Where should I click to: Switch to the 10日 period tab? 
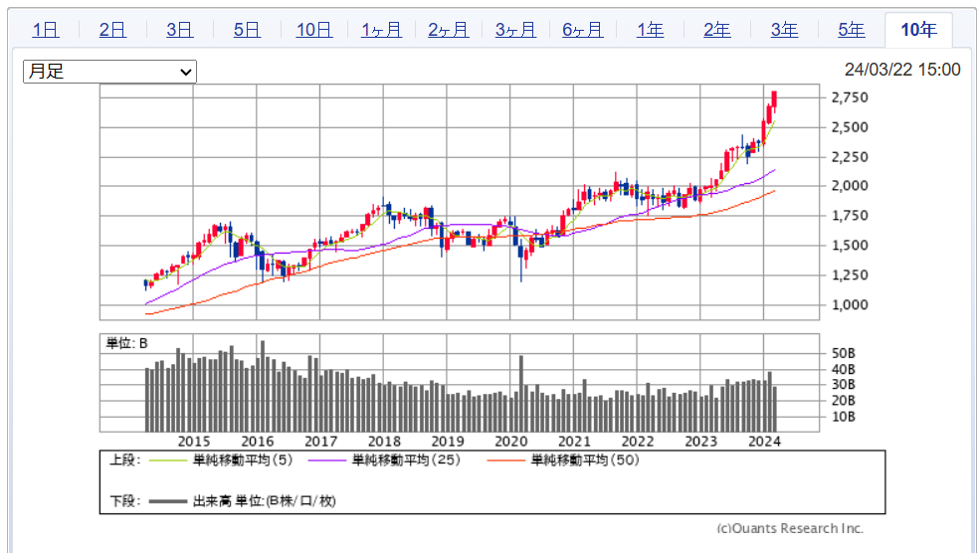pyautogui.click(x=313, y=30)
